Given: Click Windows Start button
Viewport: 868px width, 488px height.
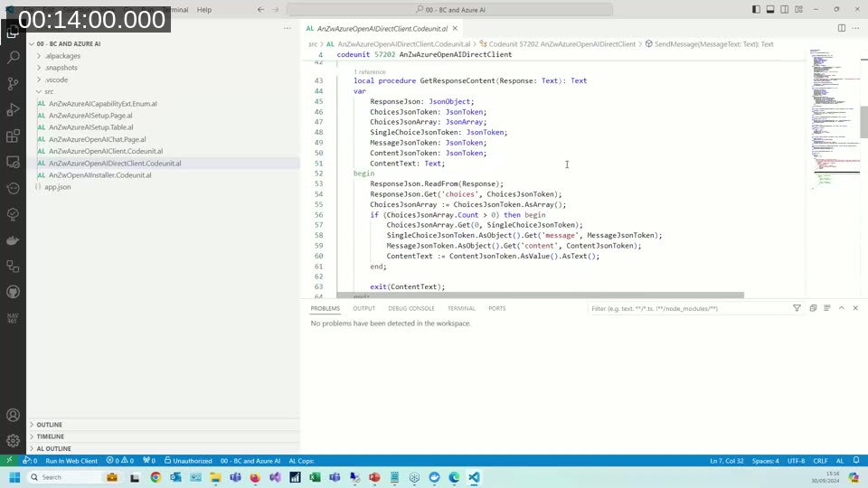Looking at the screenshot, I should point(14,477).
